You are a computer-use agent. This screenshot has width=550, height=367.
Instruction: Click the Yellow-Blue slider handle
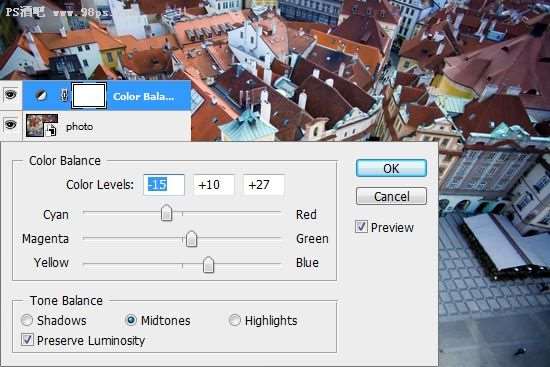coord(208,264)
